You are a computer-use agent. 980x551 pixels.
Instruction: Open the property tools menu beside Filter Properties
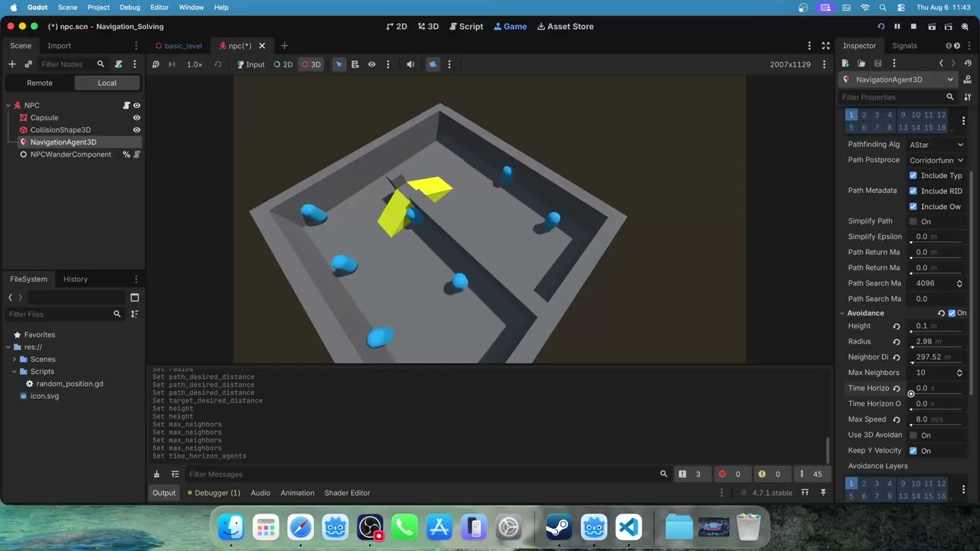coord(968,97)
